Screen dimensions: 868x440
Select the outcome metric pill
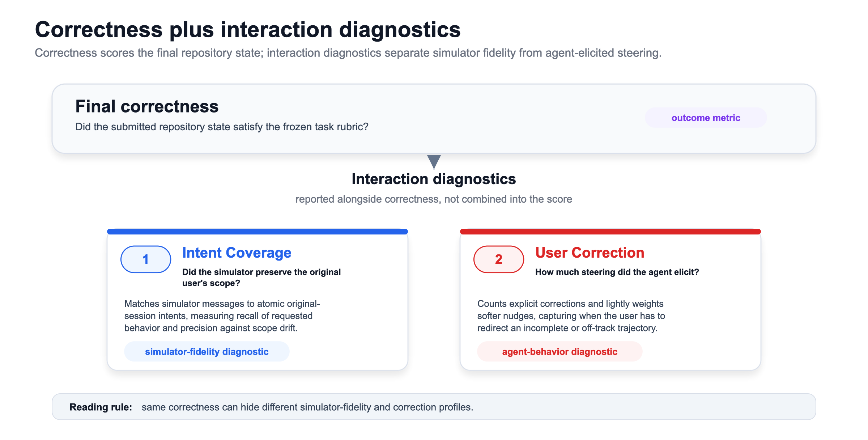click(706, 118)
